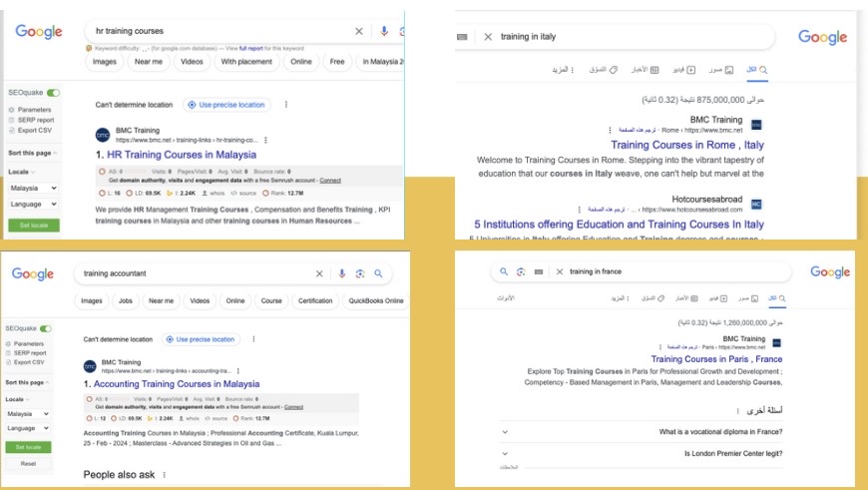Click microphone icon in training accountant search
Image resolution: width=868 pixels, height=490 pixels.
tap(341, 273)
